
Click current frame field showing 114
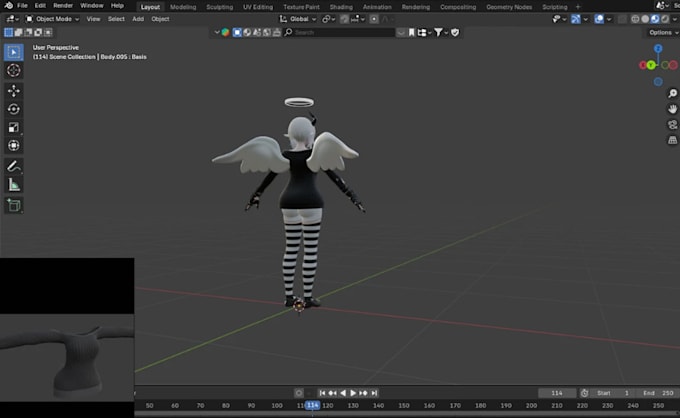(557, 393)
